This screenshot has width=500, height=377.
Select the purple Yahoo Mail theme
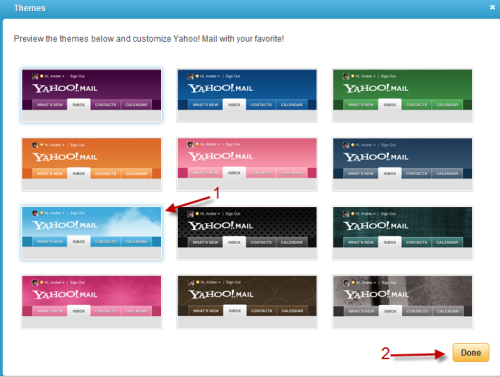pyautogui.click(x=92, y=95)
